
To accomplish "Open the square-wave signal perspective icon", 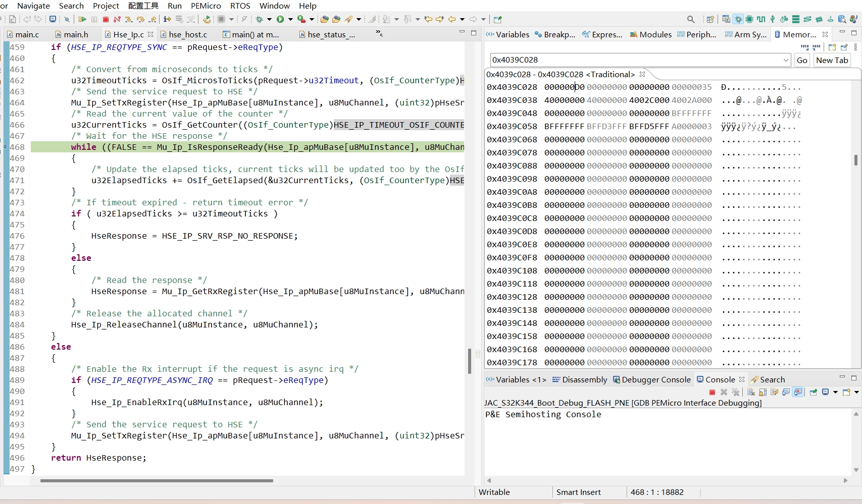I will click(761, 19).
